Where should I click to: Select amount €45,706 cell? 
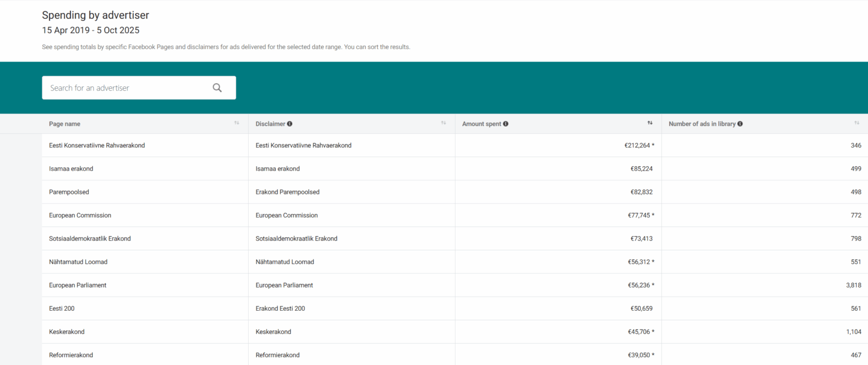pyautogui.click(x=558, y=332)
